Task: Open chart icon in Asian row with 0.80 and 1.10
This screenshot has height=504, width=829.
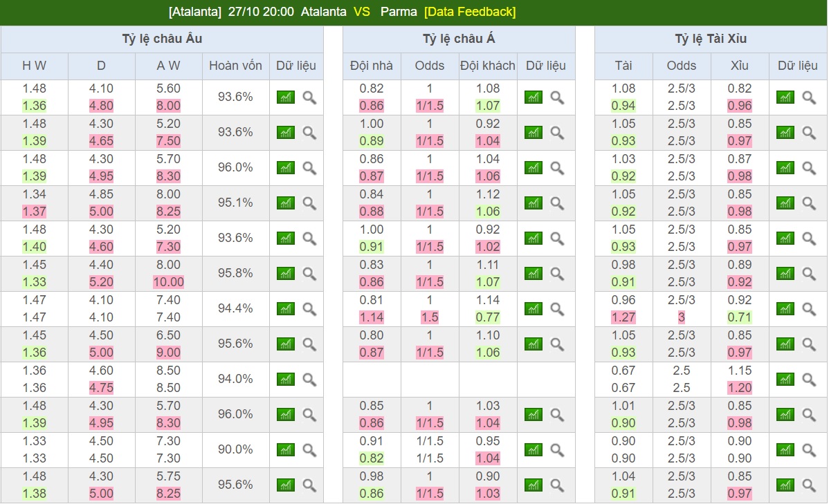Action: pyautogui.click(x=534, y=344)
